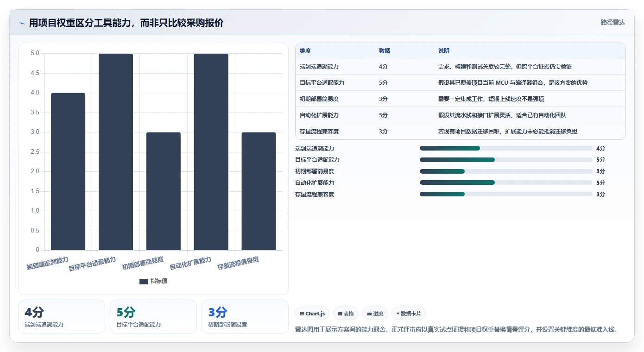
Task: Click the blue icon before the slide title
Action: [22, 23]
